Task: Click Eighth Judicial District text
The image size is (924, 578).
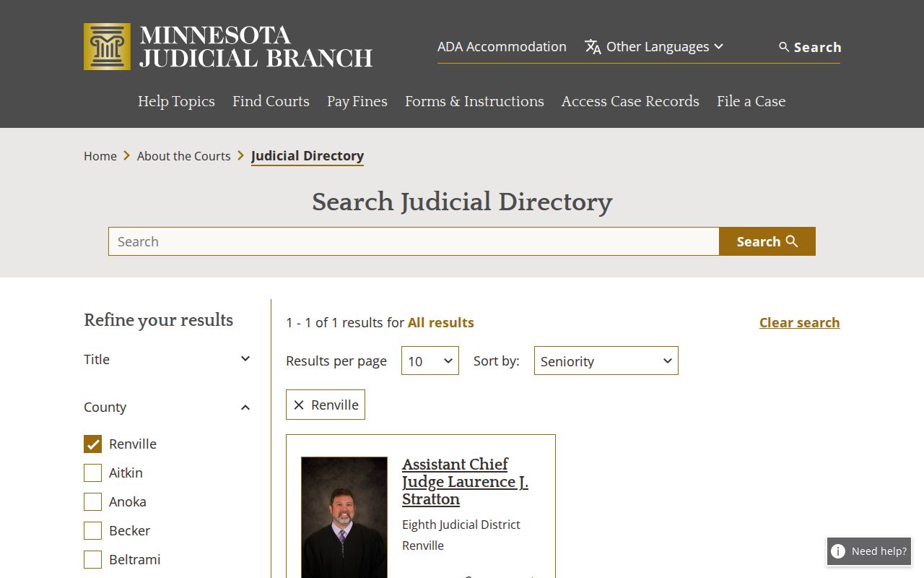Action: tap(461, 525)
